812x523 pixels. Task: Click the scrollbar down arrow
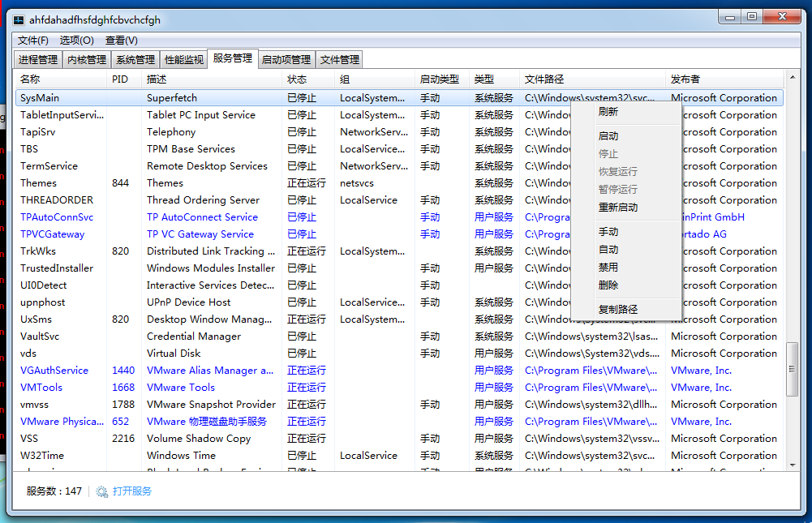pyautogui.click(x=793, y=465)
